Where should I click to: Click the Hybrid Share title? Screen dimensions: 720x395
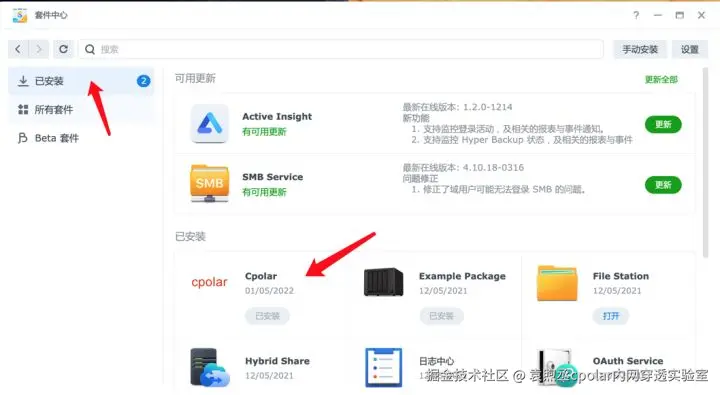click(x=277, y=361)
